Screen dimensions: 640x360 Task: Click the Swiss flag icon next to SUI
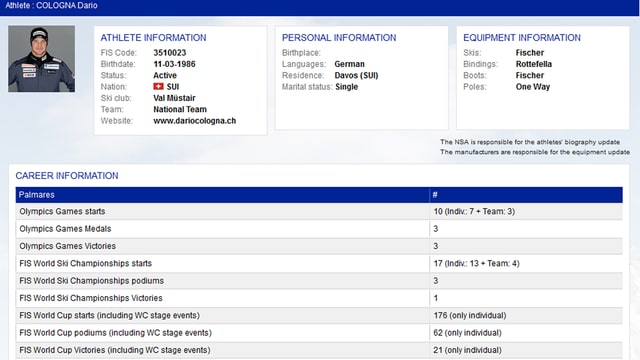158,87
